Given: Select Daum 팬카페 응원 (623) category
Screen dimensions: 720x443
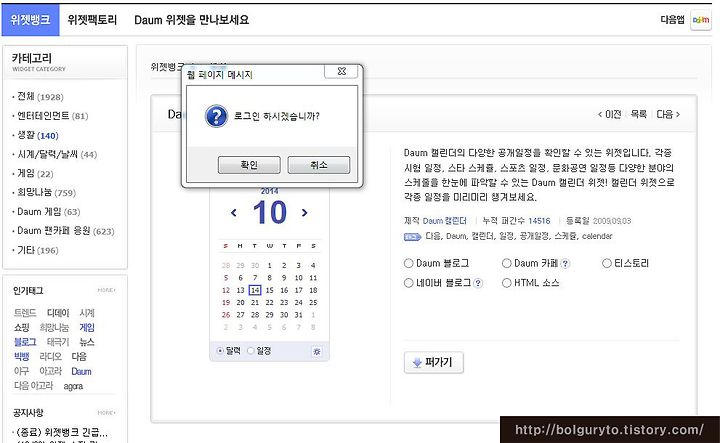Looking at the screenshot, I should coord(66,231).
